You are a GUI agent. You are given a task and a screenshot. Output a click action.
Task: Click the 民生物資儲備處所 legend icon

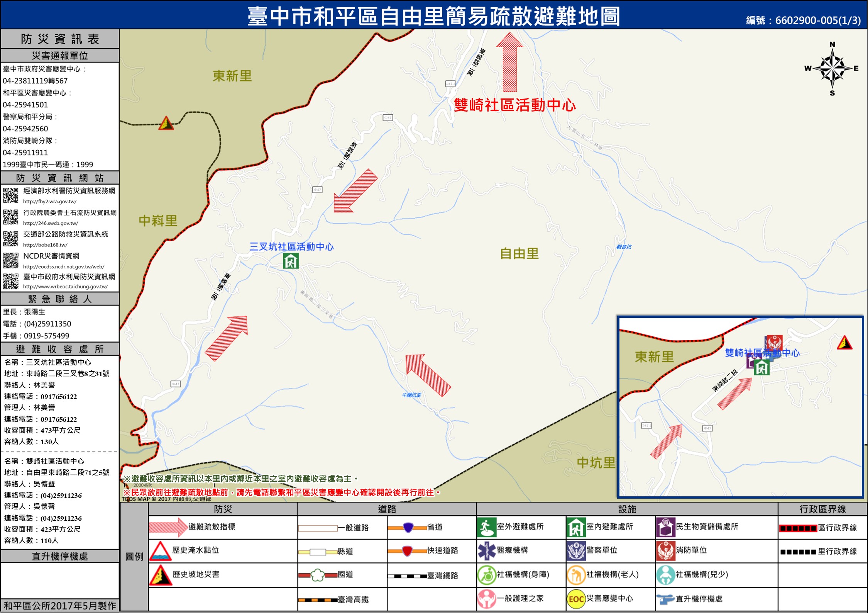(x=665, y=527)
